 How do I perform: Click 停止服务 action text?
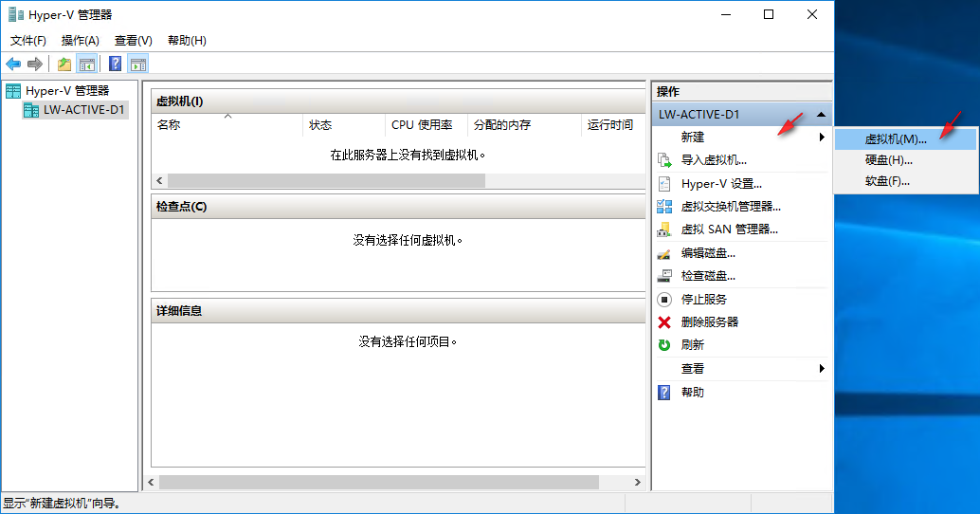point(704,300)
